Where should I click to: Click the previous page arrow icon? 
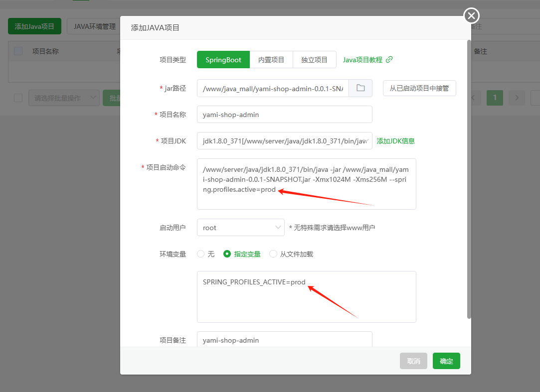(x=472, y=98)
